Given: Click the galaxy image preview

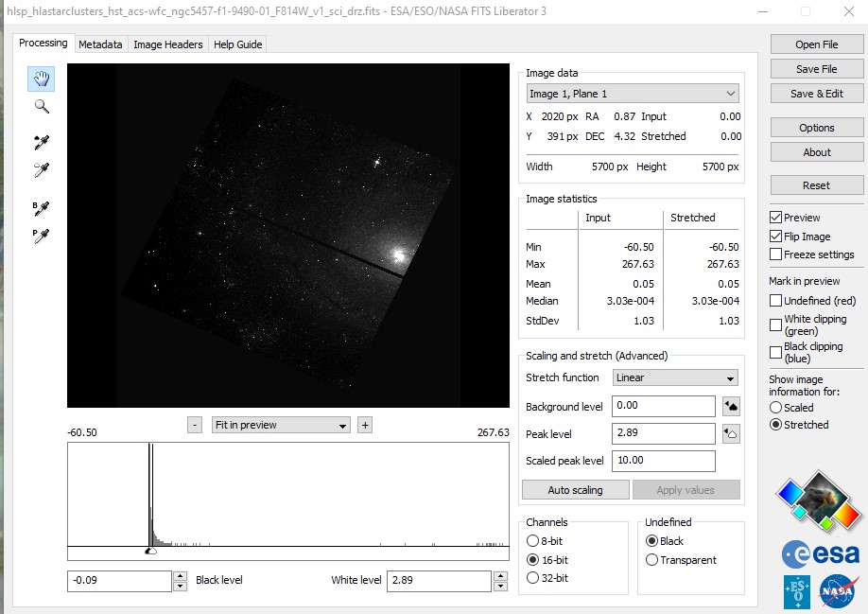Looking at the screenshot, I should coord(287,236).
